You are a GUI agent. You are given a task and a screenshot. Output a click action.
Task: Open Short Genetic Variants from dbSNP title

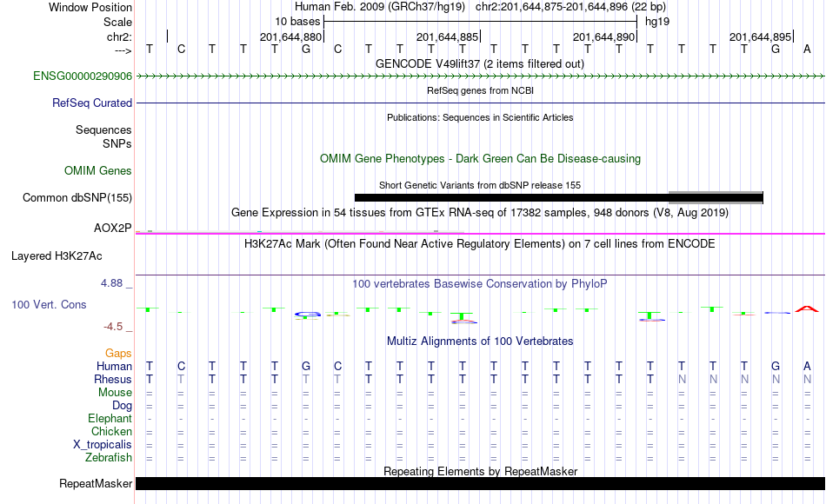[x=480, y=185]
